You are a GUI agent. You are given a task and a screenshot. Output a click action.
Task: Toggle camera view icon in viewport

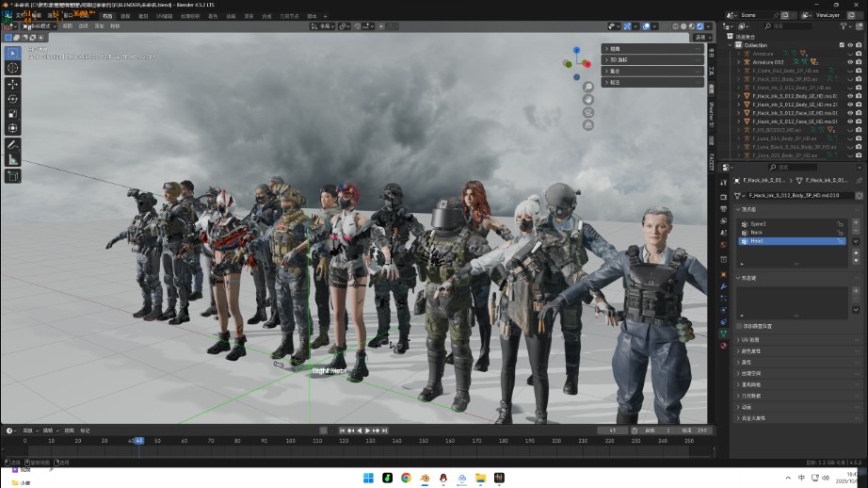click(587, 112)
